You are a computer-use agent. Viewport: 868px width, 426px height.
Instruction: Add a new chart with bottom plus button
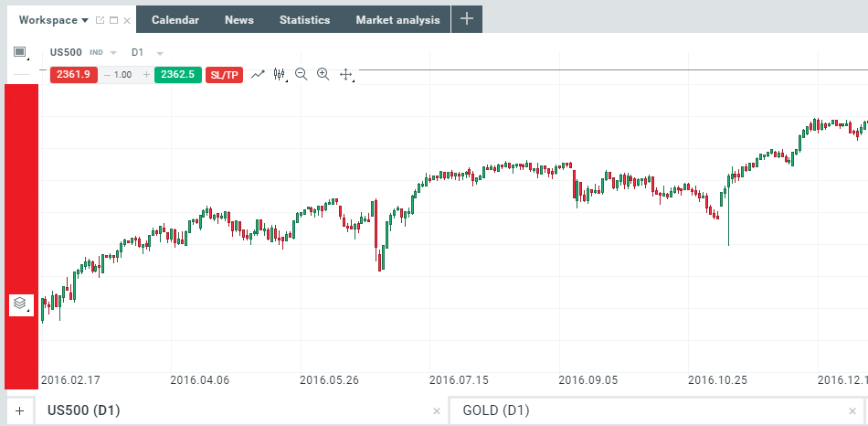(x=19, y=410)
